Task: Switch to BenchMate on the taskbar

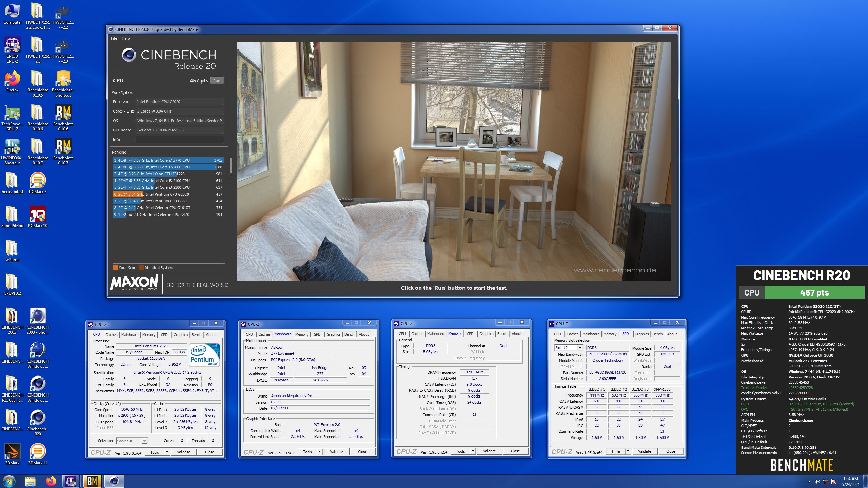Action: pyautogui.click(x=92, y=481)
